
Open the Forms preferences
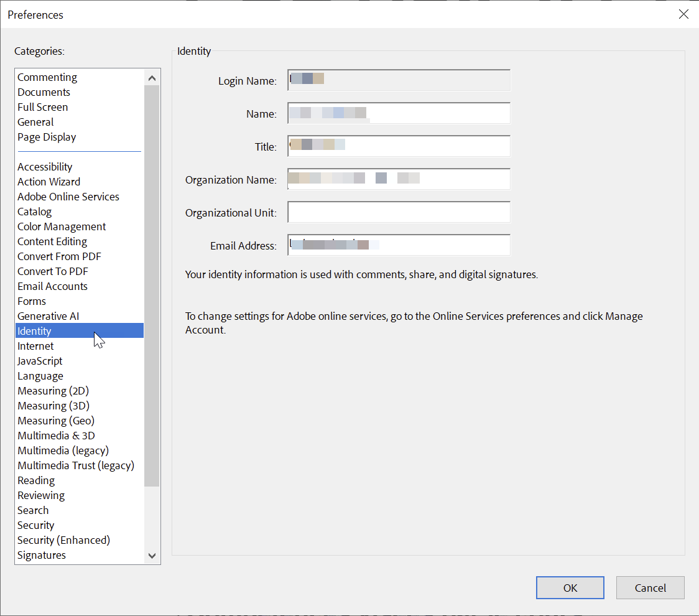click(32, 301)
